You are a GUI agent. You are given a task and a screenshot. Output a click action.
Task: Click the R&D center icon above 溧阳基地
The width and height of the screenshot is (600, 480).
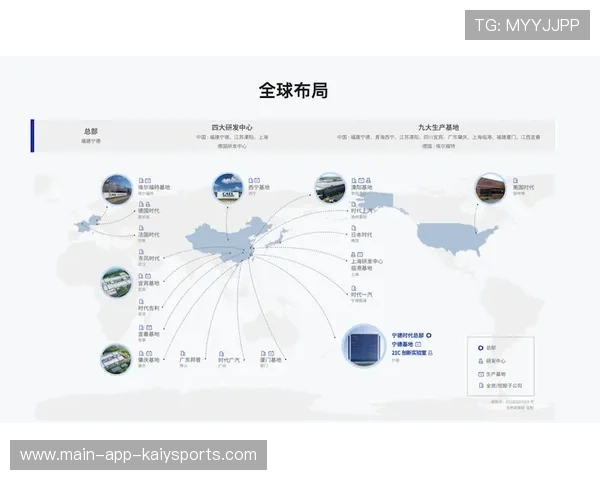368,180
